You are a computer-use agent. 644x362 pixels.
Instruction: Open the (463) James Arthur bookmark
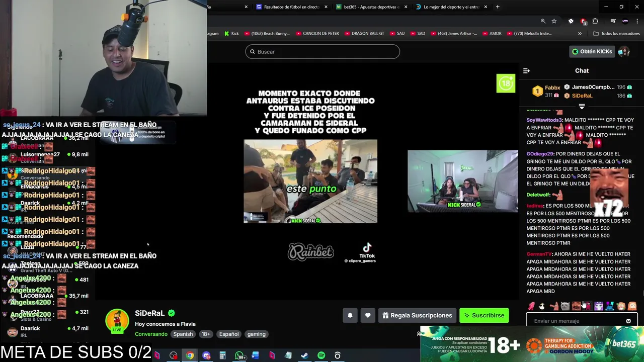[x=454, y=34]
